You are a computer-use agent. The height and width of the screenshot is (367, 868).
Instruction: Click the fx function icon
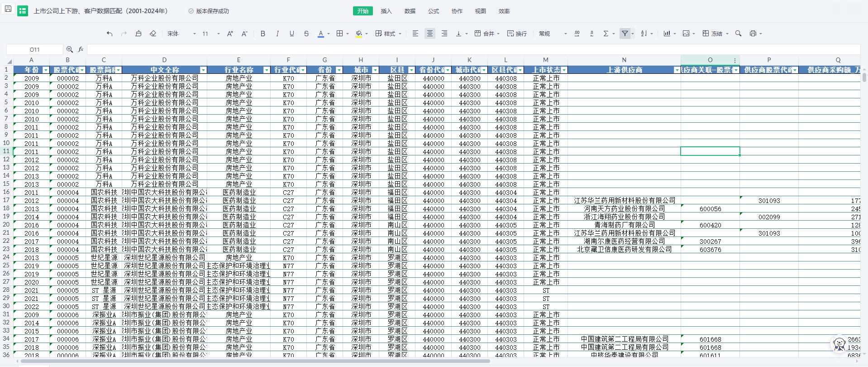[x=81, y=49]
